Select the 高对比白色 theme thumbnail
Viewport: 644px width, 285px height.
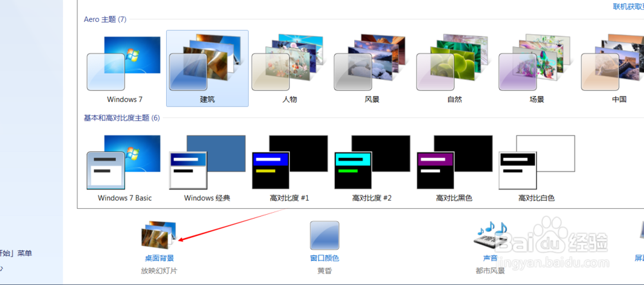click(537, 162)
